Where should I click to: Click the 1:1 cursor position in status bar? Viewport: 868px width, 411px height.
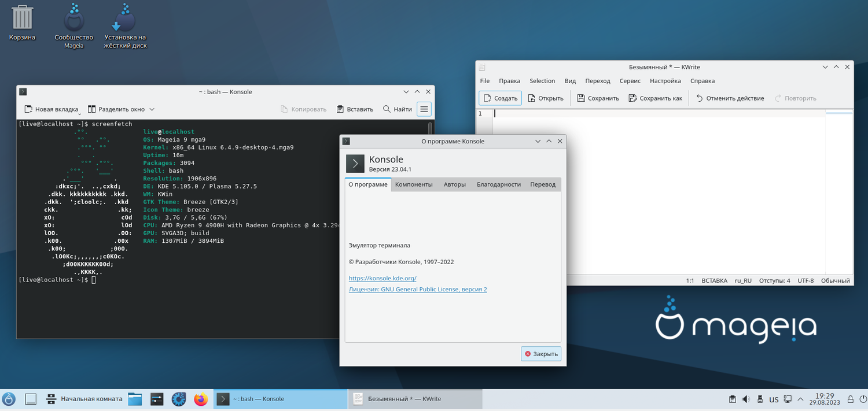point(690,281)
